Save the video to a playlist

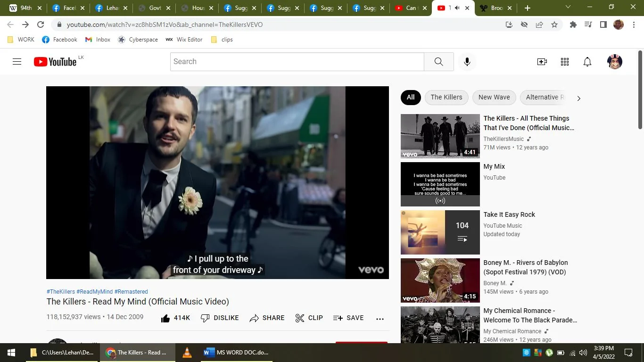click(x=348, y=318)
